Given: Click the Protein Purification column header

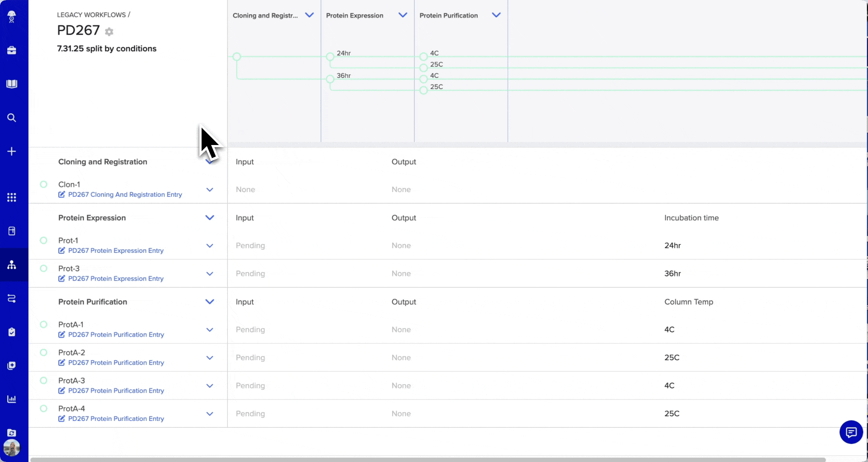Looking at the screenshot, I should pos(449,15).
